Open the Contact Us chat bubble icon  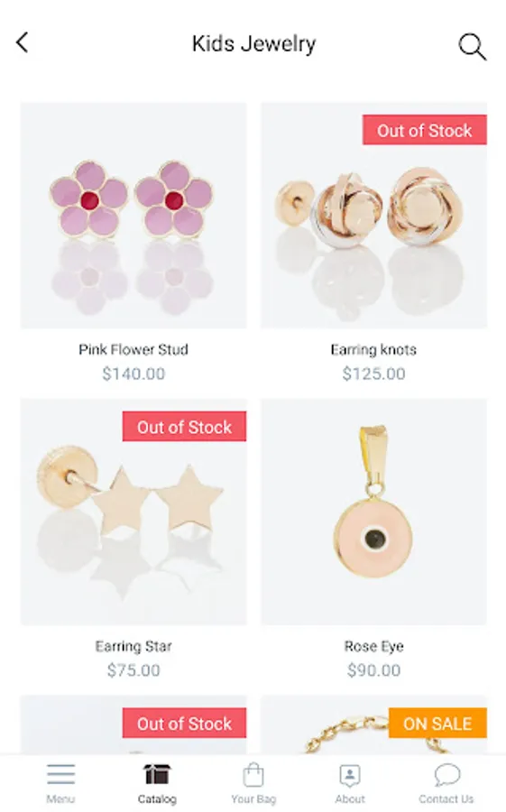pos(446,775)
